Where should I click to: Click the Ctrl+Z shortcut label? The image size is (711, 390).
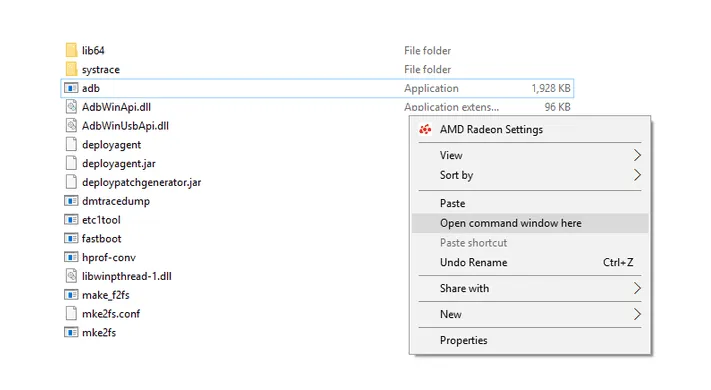(618, 263)
